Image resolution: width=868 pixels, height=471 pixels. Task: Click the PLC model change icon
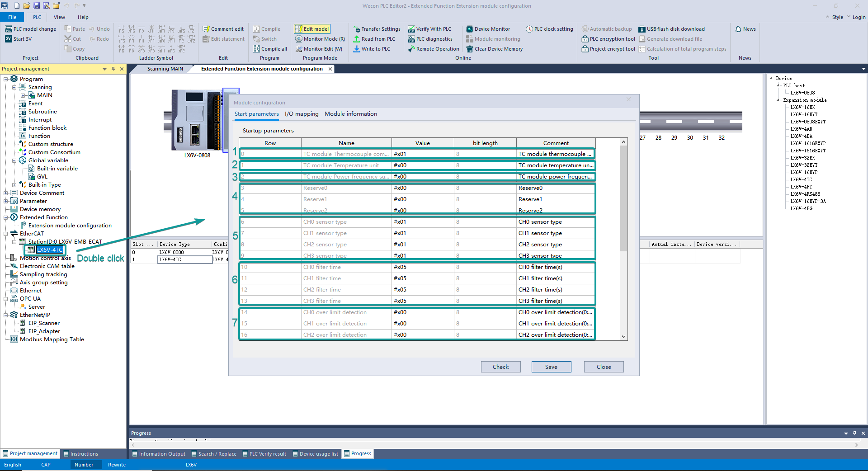tap(9, 29)
